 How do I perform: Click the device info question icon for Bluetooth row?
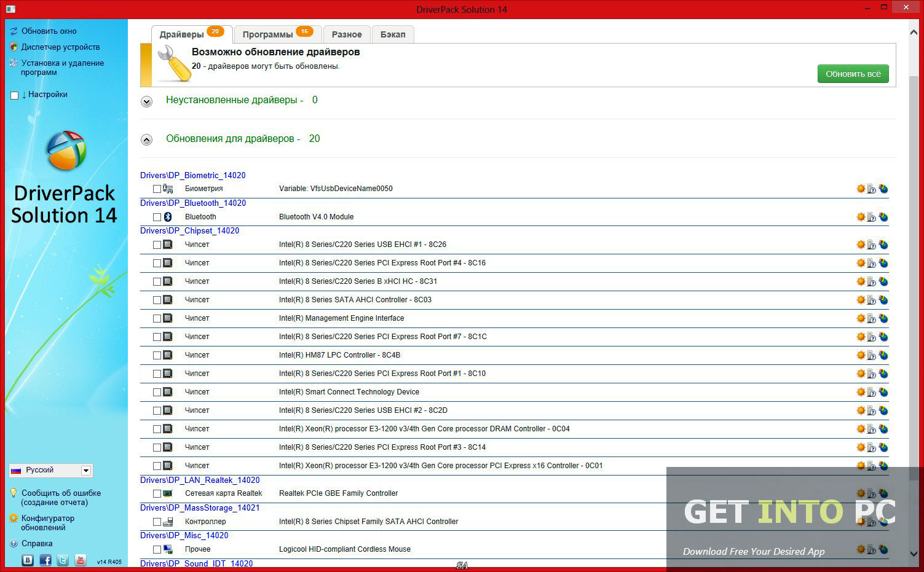pyautogui.click(x=872, y=217)
